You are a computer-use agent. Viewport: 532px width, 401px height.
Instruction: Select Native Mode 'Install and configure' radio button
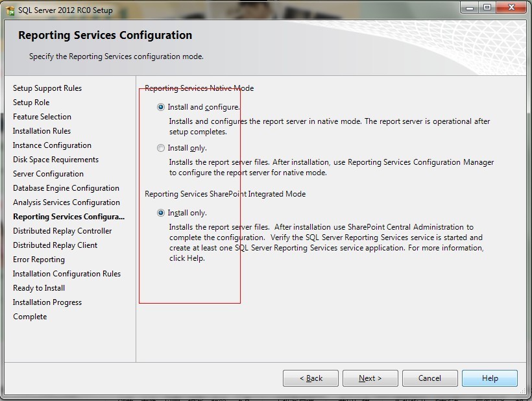point(161,107)
